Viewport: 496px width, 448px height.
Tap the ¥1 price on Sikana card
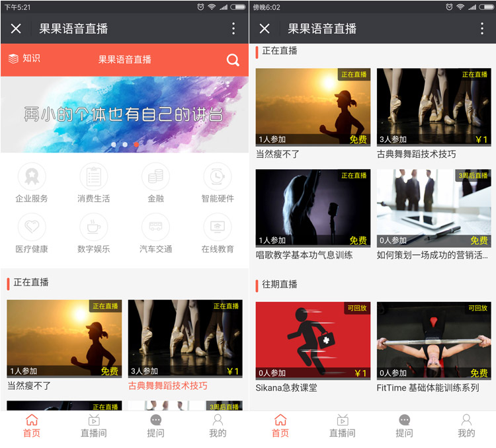pos(360,373)
